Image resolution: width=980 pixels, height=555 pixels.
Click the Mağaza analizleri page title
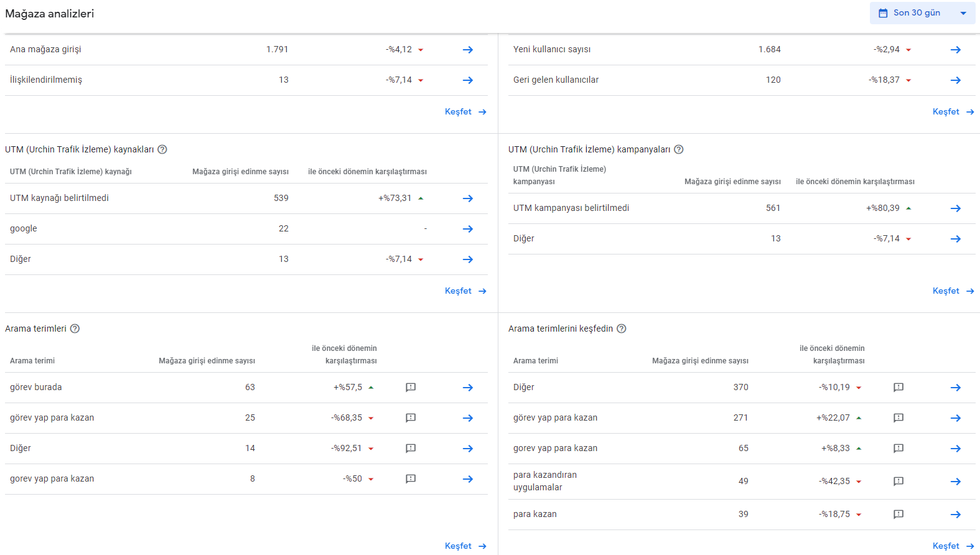50,14
